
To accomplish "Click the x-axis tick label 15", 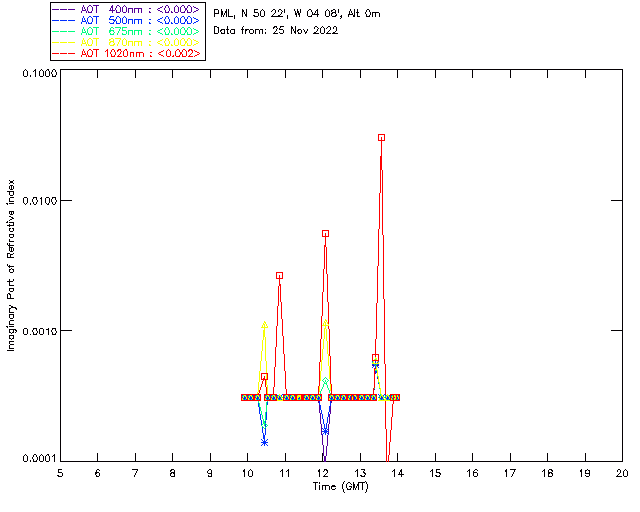I will tap(435, 473).
